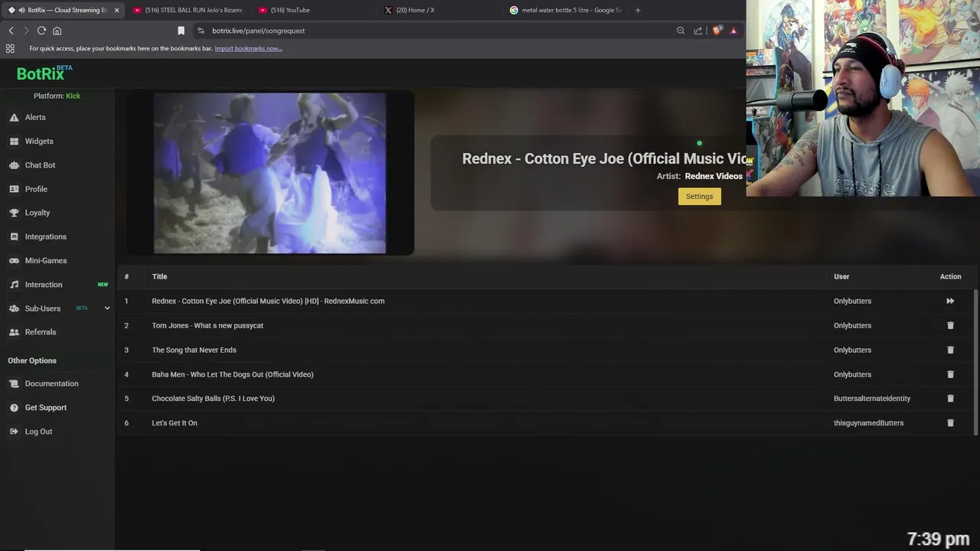This screenshot has width=980, height=551.
Task: Click the browser back arrow
Action: tap(11, 31)
